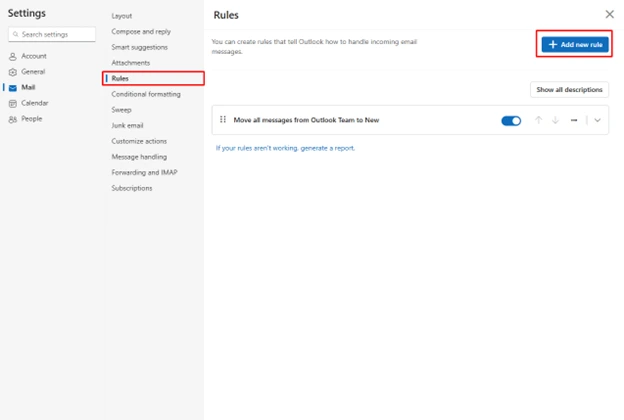Click the General gear icon
This screenshot has width=624, height=420.
pyautogui.click(x=13, y=72)
